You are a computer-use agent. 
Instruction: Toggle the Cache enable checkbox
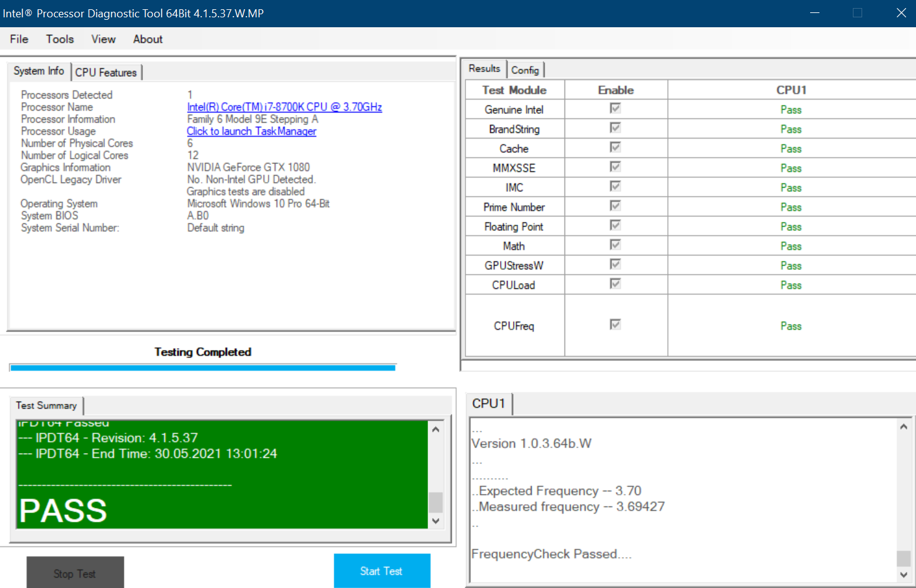tap(615, 147)
